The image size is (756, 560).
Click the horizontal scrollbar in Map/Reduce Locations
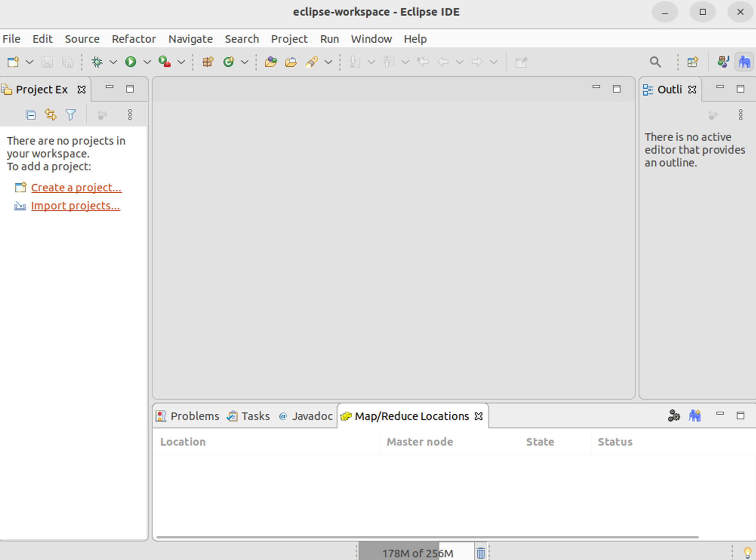(427, 537)
